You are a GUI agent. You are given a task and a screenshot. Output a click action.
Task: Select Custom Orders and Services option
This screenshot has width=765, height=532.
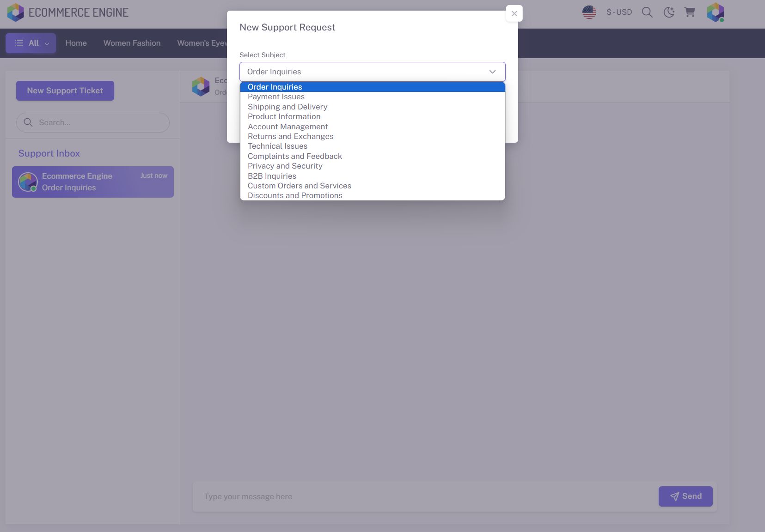click(x=373, y=186)
